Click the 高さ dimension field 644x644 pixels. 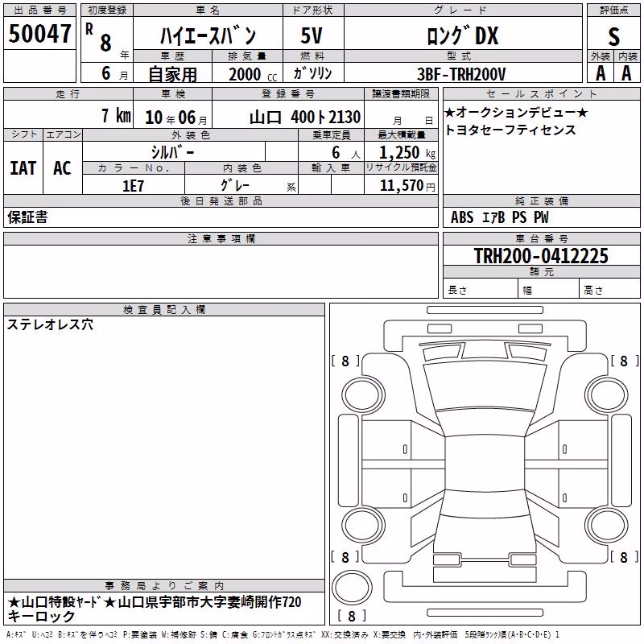[610, 288]
